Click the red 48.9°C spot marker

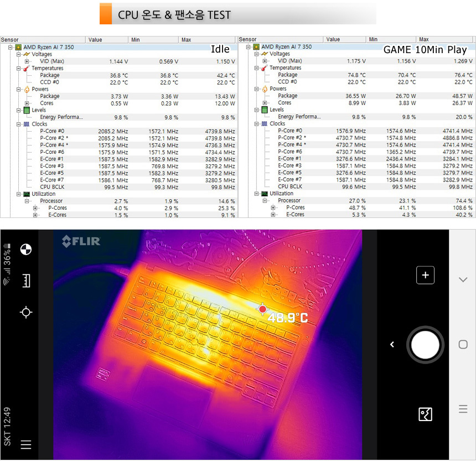coord(263,309)
